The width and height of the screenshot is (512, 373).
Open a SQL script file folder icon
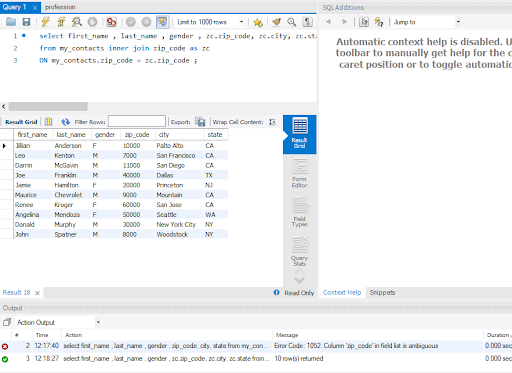tap(11, 22)
